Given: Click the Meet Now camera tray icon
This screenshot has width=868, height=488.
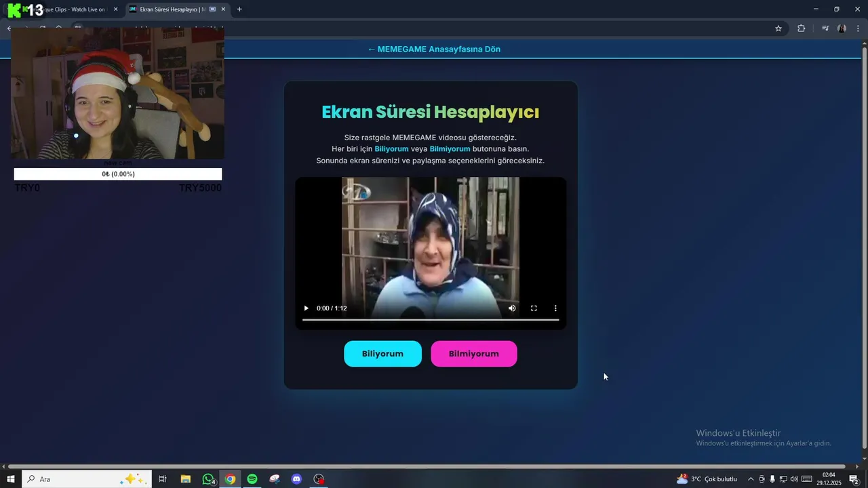Looking at the screenshot, I should click(762, 479).
